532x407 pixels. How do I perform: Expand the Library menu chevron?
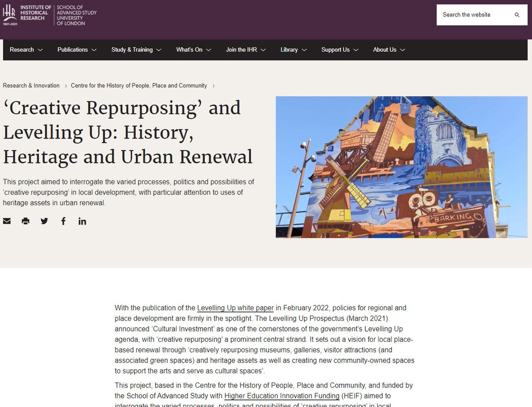coord(304,50)
